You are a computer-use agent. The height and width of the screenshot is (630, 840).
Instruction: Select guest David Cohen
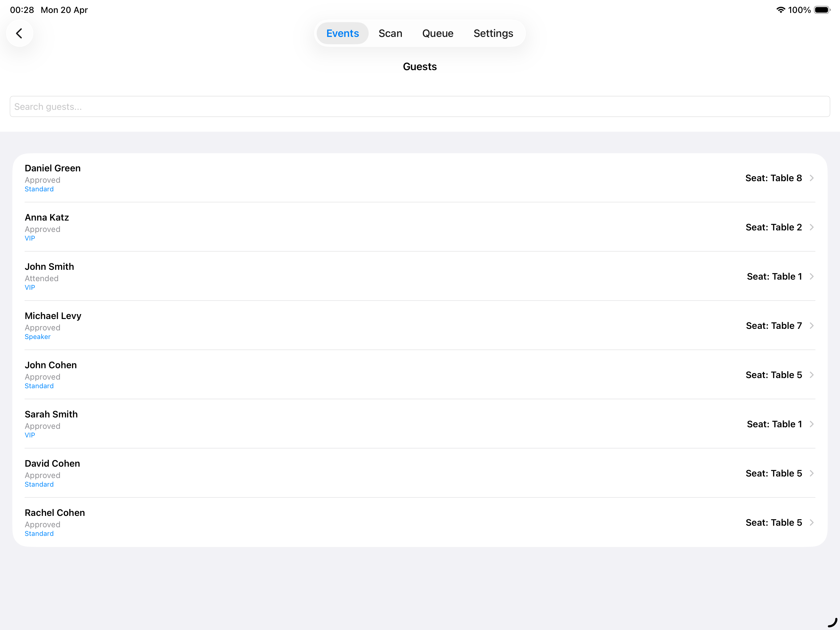pyautogui.click(x=420, y=473)
